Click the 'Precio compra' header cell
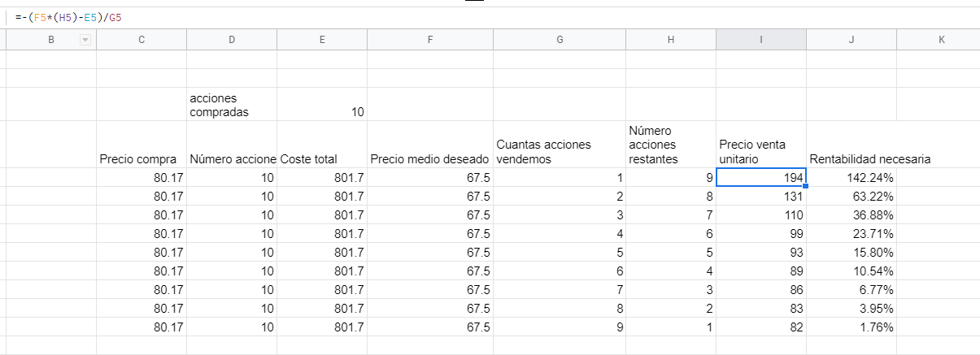Image resolution: width=980 pixels, height=355 pixels. click(142, 159)
